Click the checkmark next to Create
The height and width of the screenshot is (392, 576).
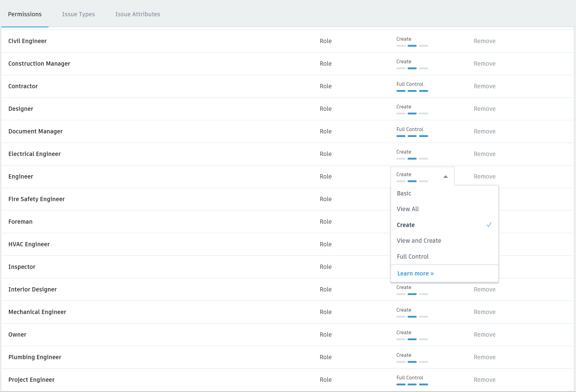pos(489,225)
